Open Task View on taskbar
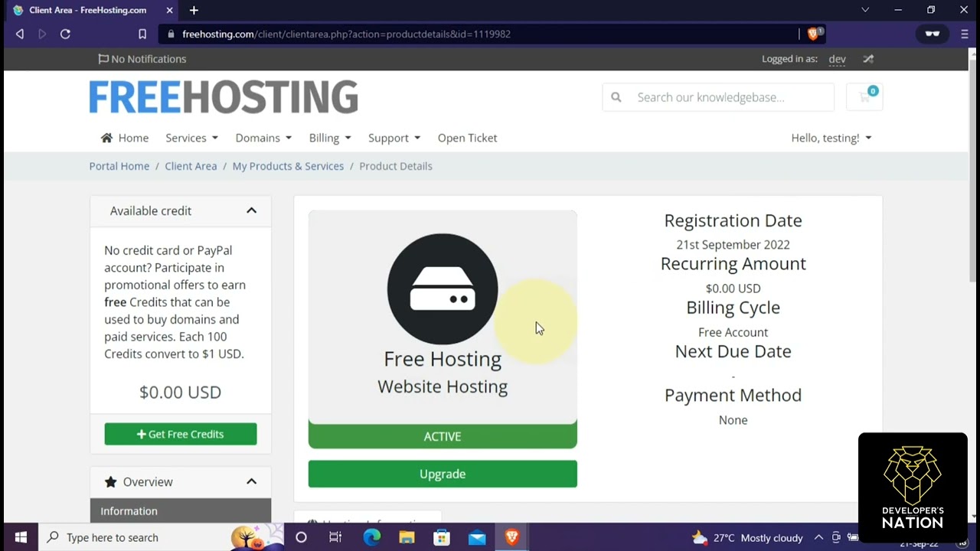 [x=335, y=537]
